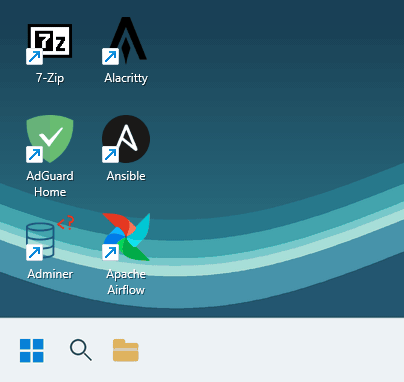Select the Ansible desktop shortcut
404x382 pixels.
[126, 139]
